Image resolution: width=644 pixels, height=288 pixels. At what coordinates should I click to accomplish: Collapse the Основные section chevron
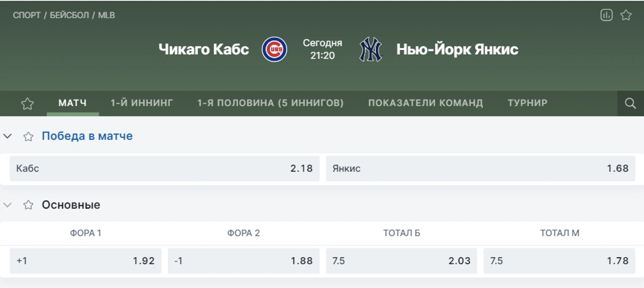coord(7,205)
